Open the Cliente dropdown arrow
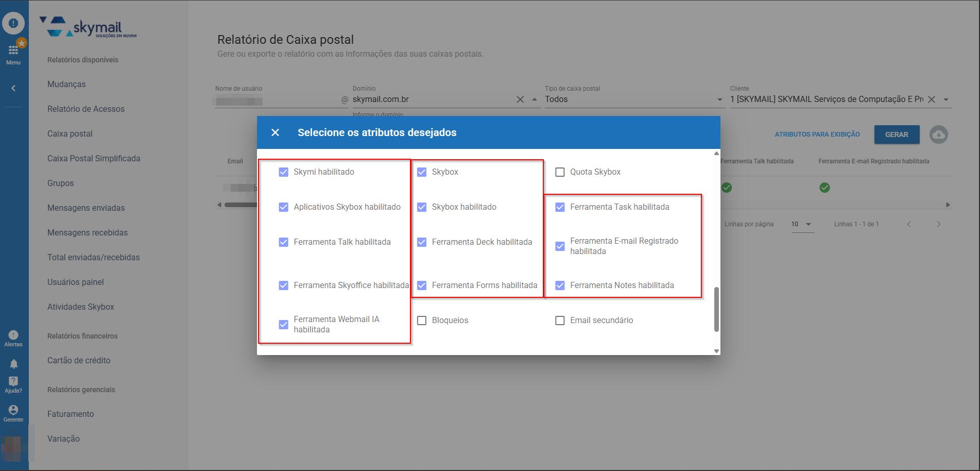This screenshot has width=980, height=471. [946, 99]
